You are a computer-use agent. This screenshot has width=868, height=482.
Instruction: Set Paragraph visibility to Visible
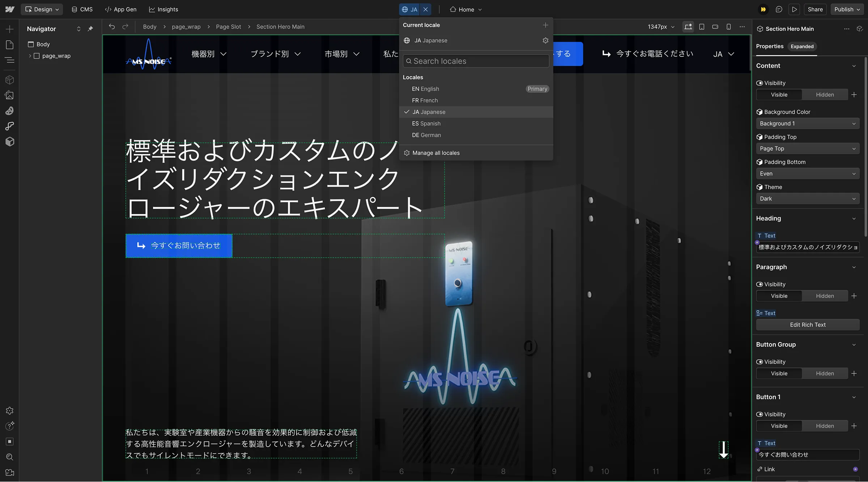779,296
